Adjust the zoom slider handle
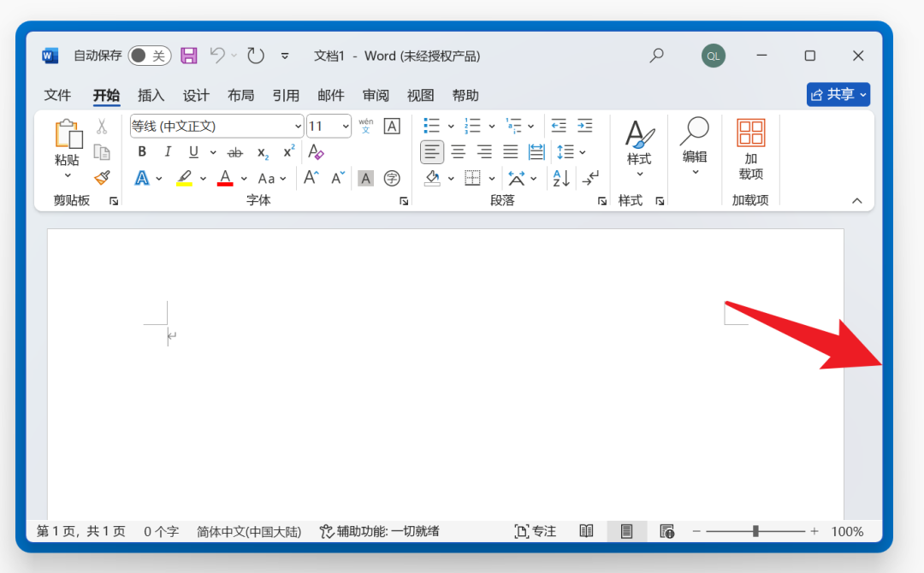Screen dimensions: 924x573 [x=755, y=531]
